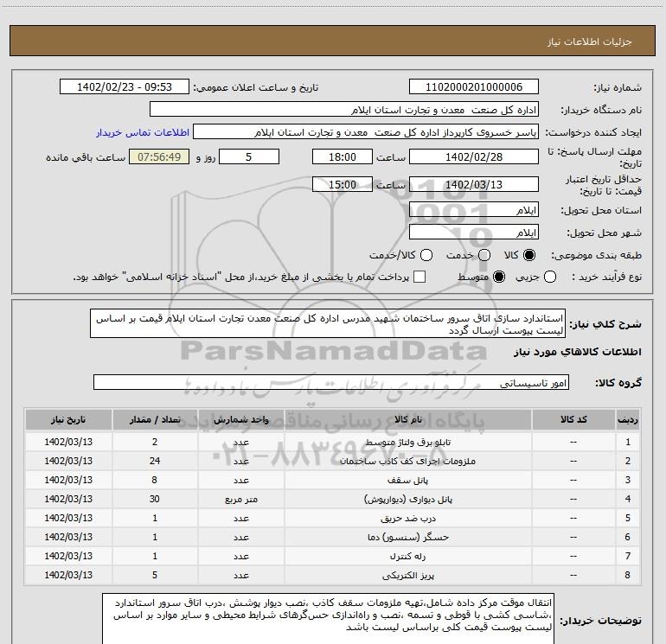The image size is (666, 644).
Task: Click the quantity 8 for پانل سقف
Action: [155, 480]
